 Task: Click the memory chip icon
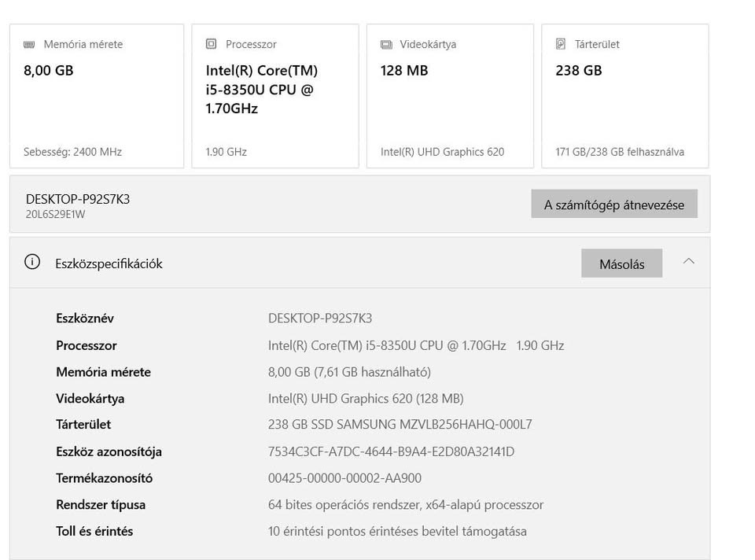29,45
